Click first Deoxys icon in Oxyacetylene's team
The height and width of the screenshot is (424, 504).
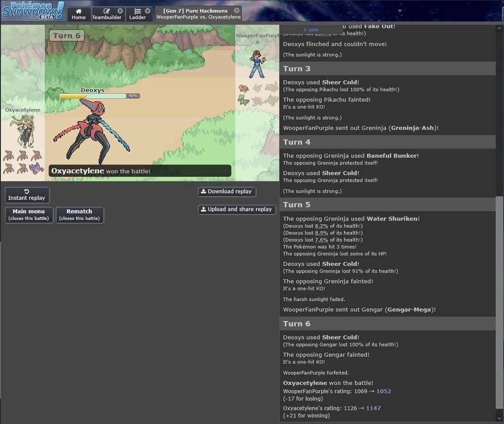[x=9, y=156]
